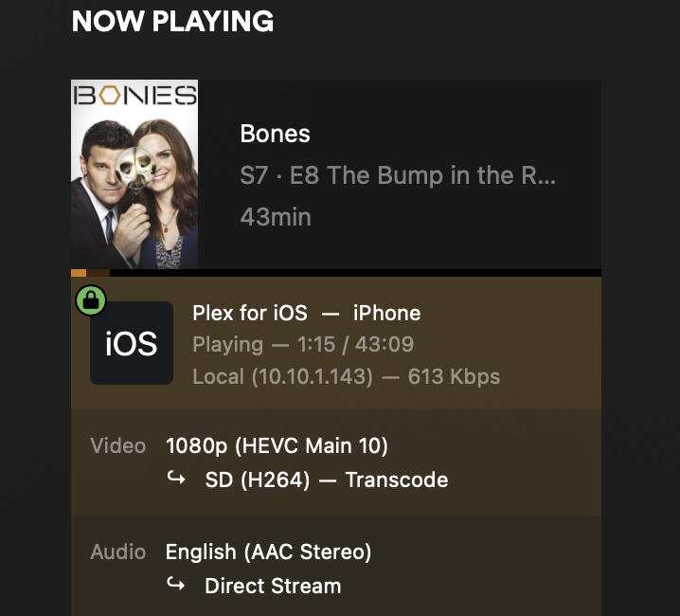Image resolution: width=680 pixels, height=616 pixels.
Task: Click the Video row label
Action: click(118, 445)
